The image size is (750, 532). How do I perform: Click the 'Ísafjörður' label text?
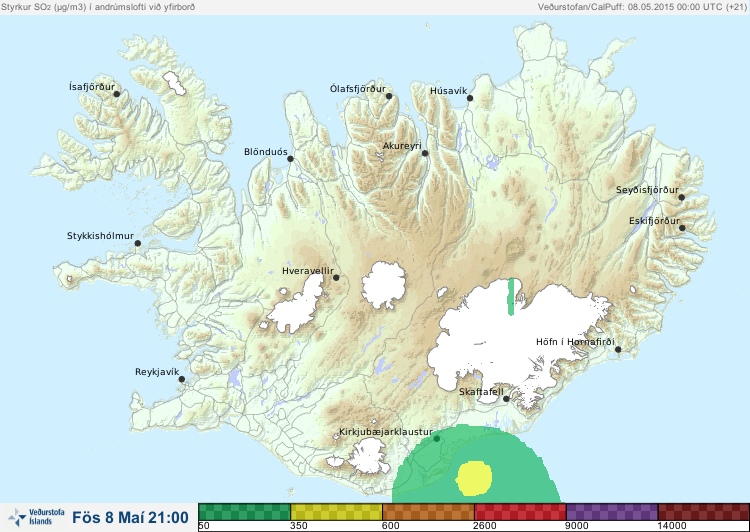pyautogui.click(x=92, y=87)
